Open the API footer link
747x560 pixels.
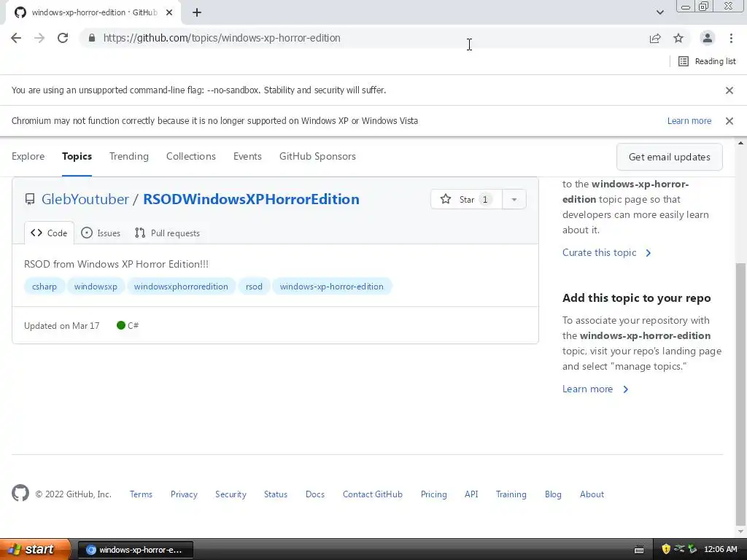point(471,494)
